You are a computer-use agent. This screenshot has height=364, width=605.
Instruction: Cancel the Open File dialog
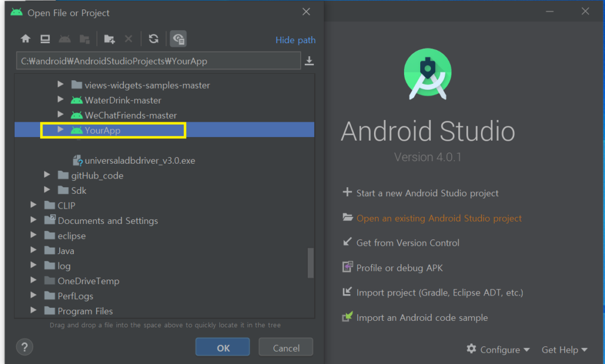[285, 348]
